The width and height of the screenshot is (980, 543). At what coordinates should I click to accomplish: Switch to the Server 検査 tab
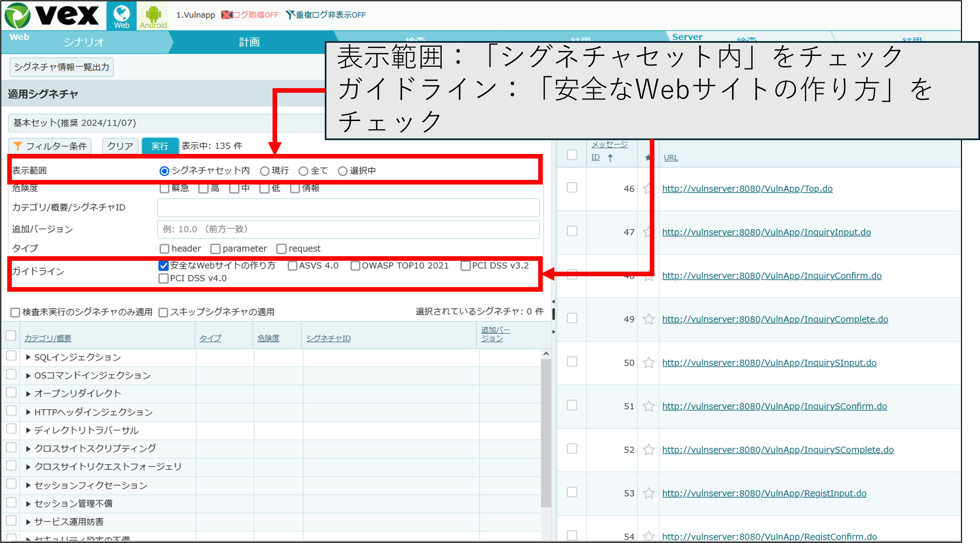[746, 40]
